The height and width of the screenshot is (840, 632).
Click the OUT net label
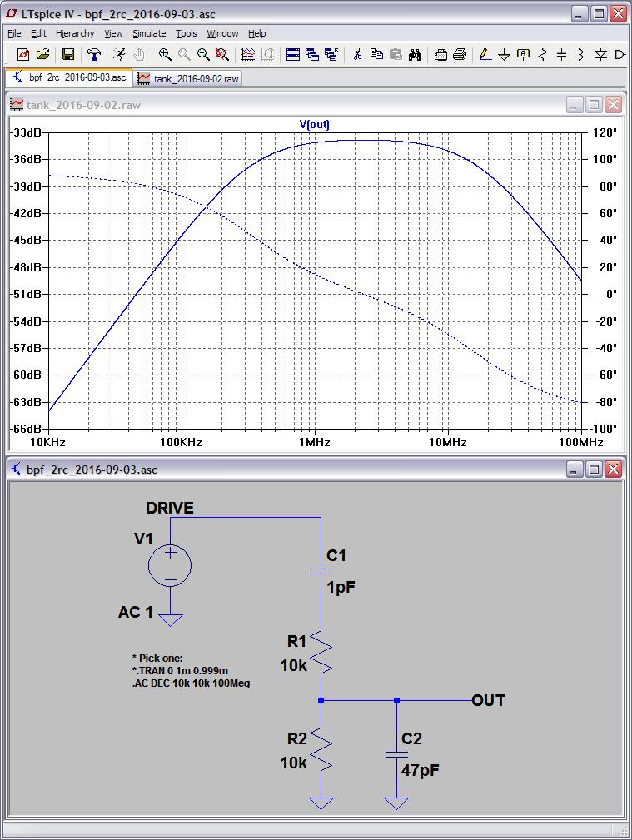[488, 701]
